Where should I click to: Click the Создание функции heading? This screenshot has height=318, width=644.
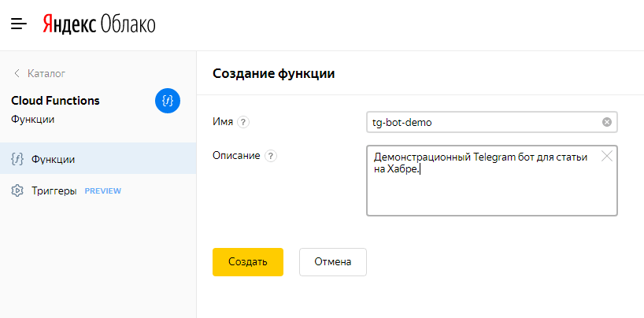click(x=274, y=74)
